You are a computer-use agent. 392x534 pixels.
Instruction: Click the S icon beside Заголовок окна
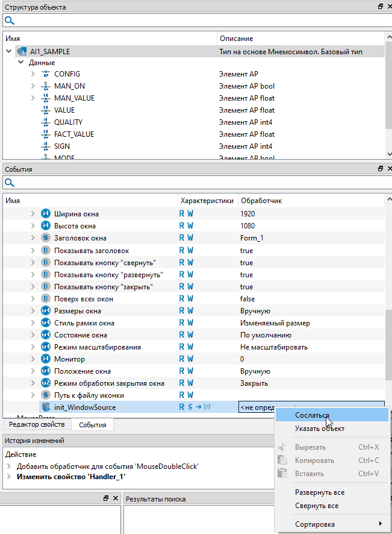(x=46, y=238)
